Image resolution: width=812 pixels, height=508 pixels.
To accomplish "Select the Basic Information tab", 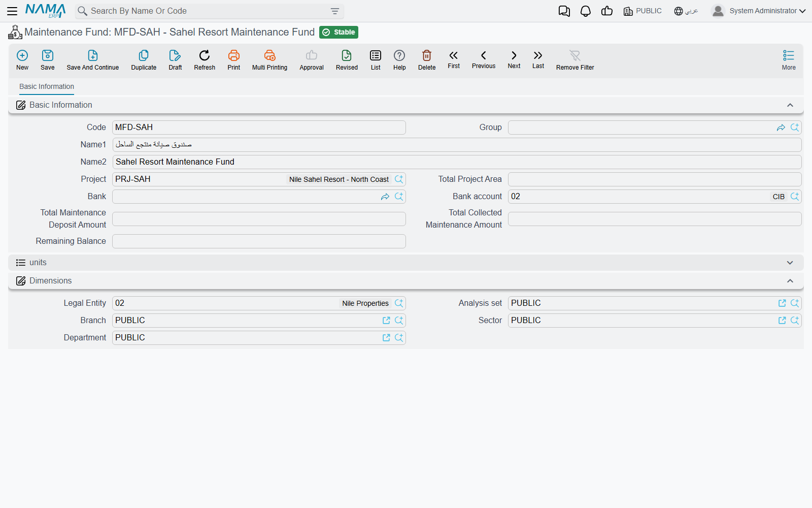I will [47, 86].
